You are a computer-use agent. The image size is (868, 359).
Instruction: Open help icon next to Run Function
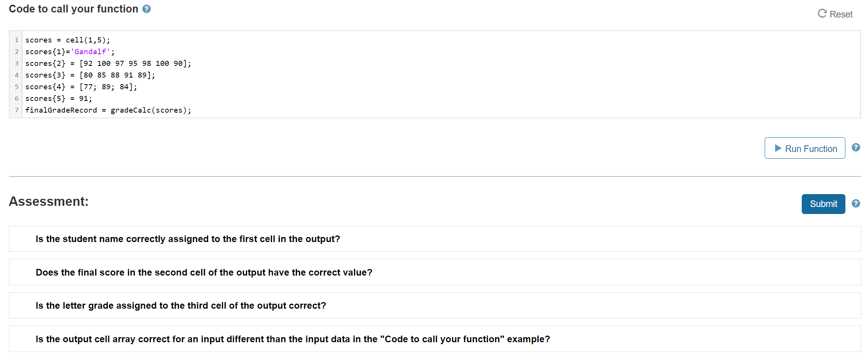point(856,147)
